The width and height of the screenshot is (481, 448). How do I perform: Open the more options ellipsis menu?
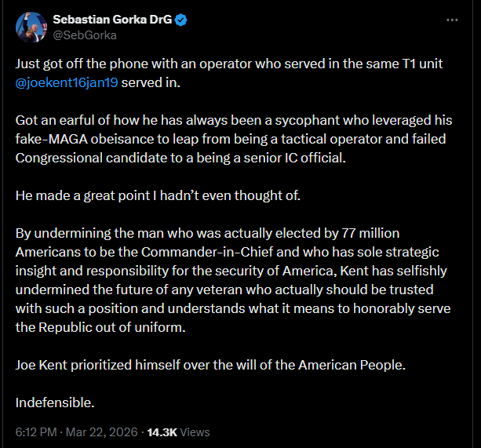coord(452,19)
